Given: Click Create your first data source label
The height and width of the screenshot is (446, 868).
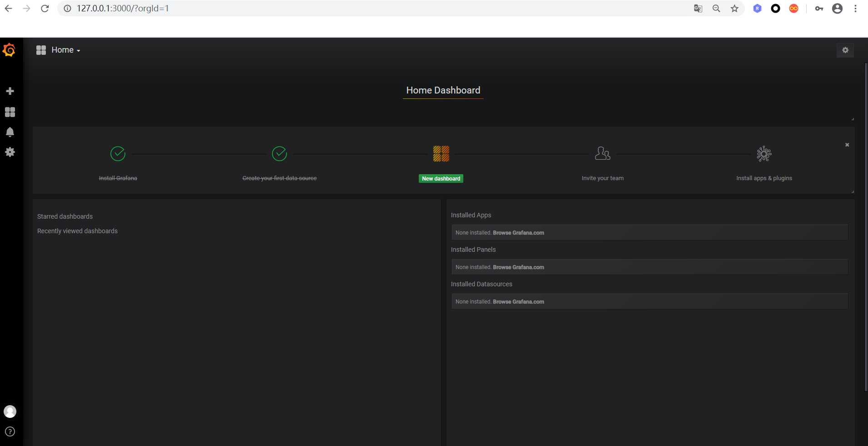Looking at the screenshot, I should point(279,178).
